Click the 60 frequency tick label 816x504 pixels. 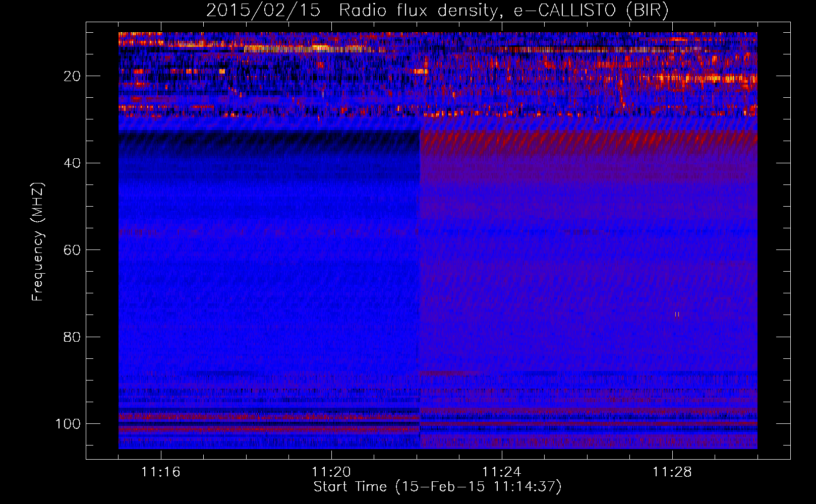(x=72, y=250)
